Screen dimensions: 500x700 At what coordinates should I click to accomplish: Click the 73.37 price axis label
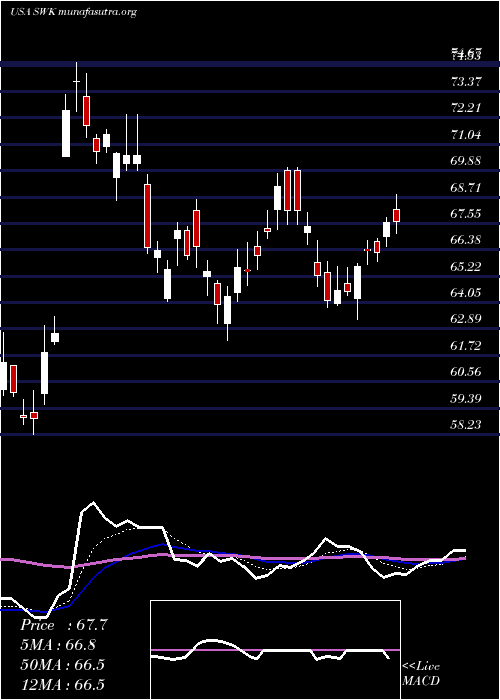(x=466, y=81)
